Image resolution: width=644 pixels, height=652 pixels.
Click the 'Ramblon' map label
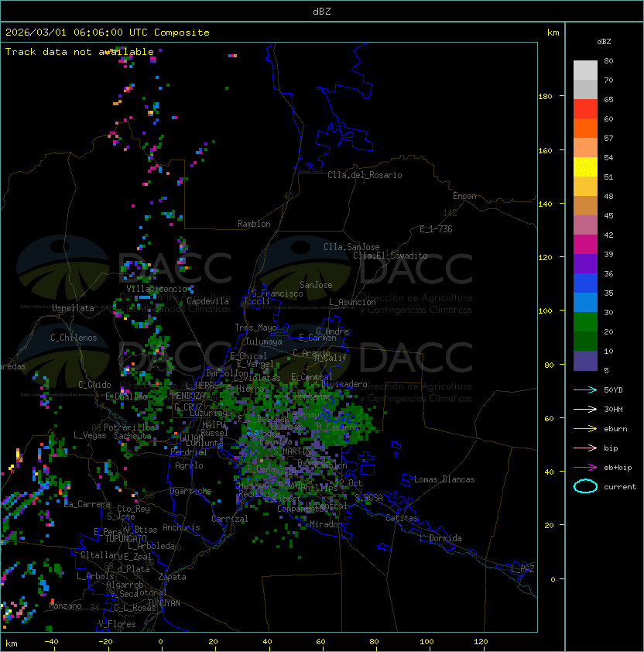[x=254, y=224]
